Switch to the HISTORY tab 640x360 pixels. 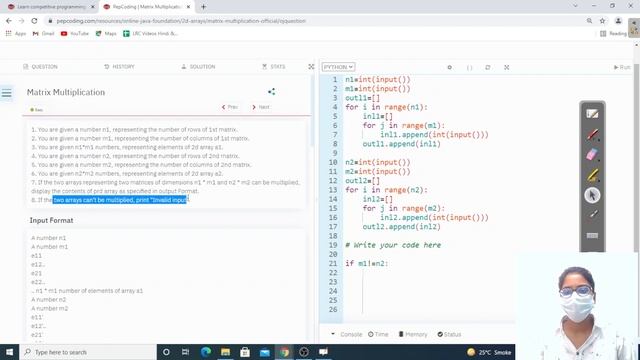[119, 67]
